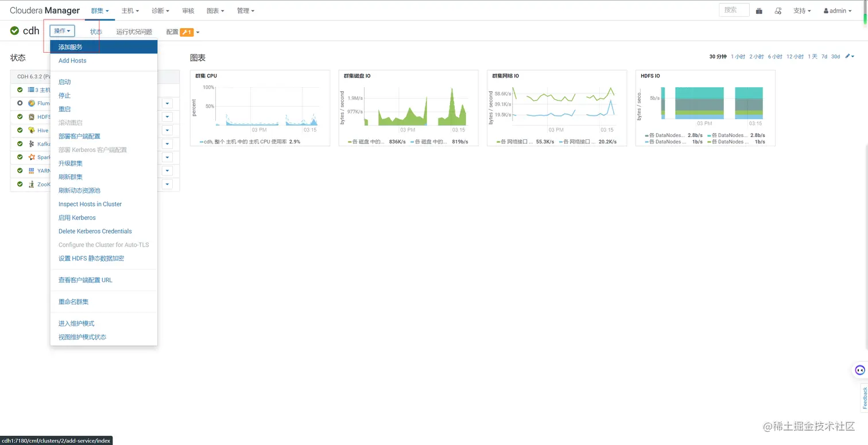Select 重命名群集 menu entry

click(x=104, y=302)
